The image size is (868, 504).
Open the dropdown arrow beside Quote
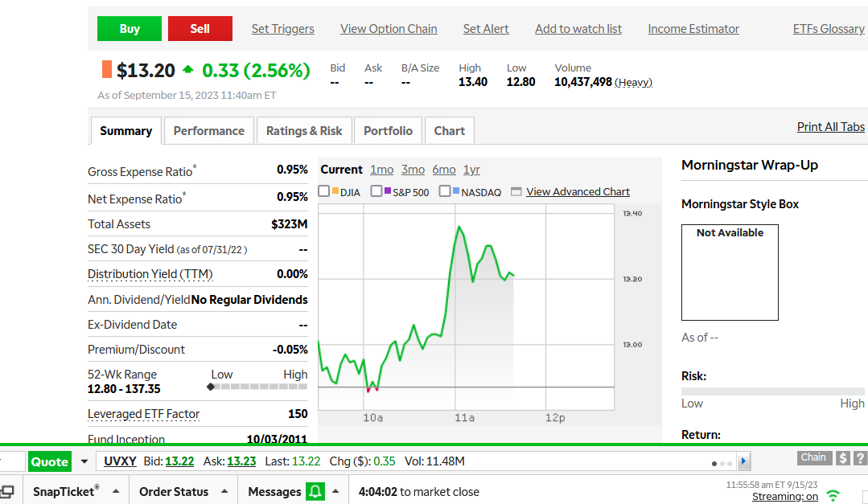[x=84, y=461]
